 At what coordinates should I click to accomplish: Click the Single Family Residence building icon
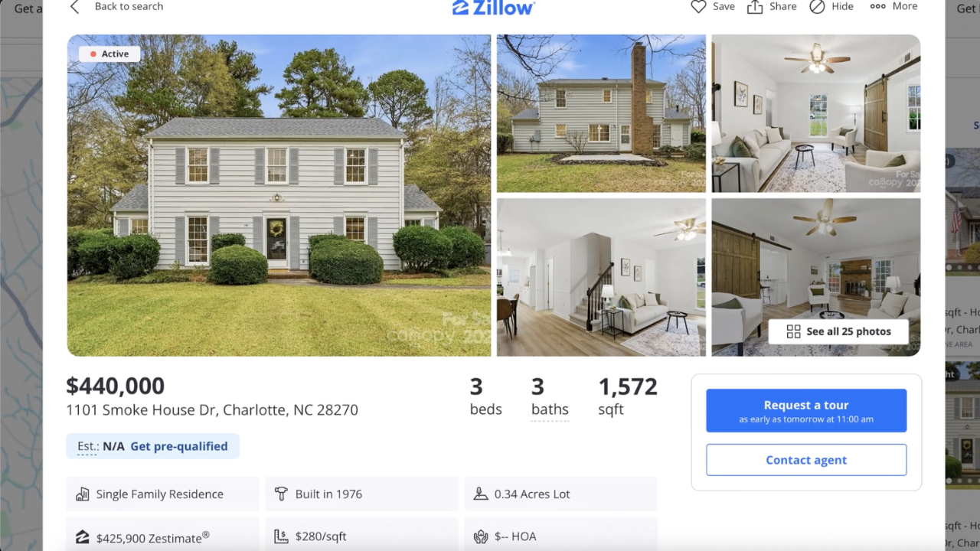[x=83, y=494]
